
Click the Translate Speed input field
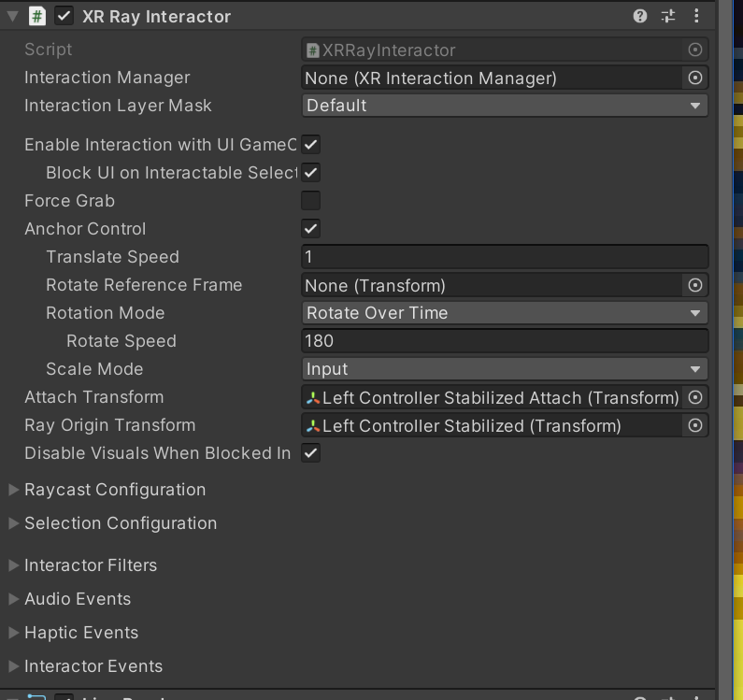click(505, 257)
